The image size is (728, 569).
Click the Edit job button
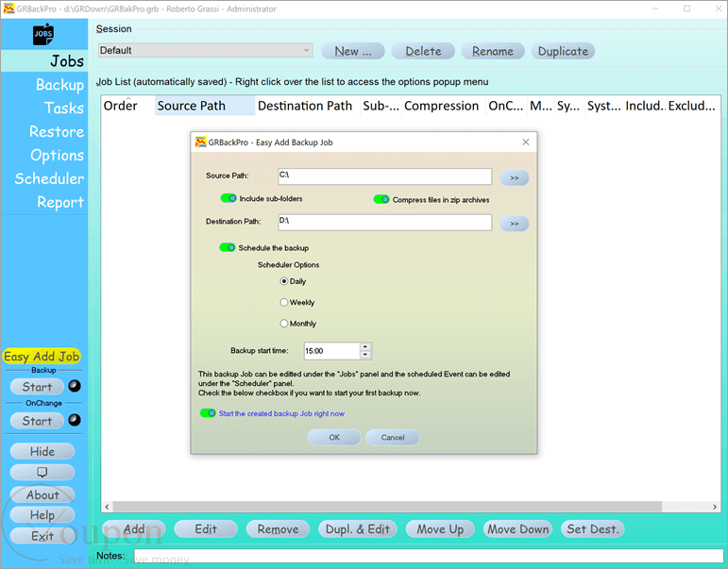click(206, 529)
